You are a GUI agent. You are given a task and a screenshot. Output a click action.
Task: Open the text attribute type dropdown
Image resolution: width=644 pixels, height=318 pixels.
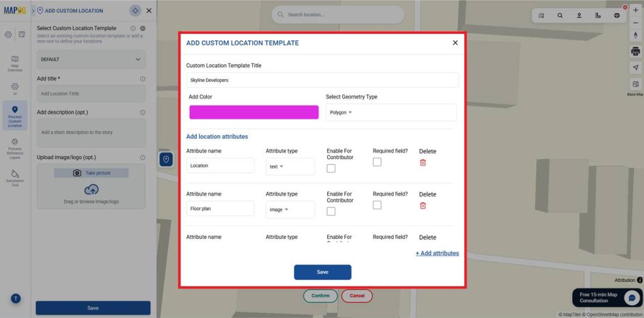pos(290,167)
